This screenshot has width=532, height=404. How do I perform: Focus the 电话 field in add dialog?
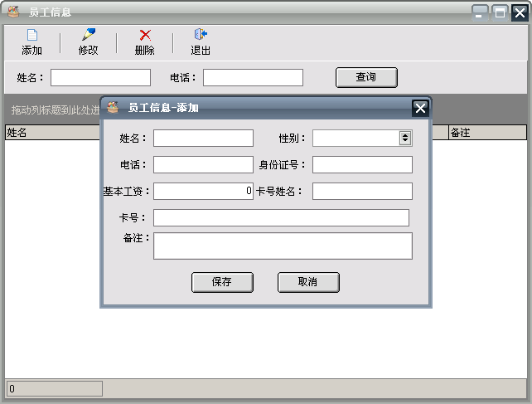coord(203,164)
